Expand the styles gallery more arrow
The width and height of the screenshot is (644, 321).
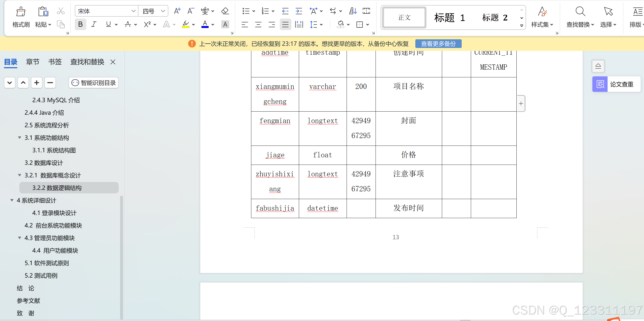click(521, 26)
